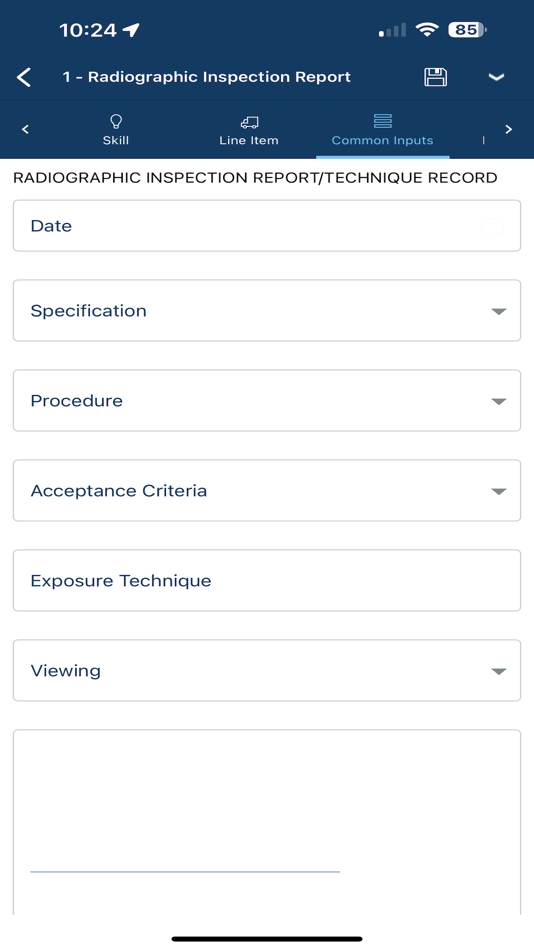Image resolution: width=534 pixels, height=950 pixels.
Task: Tap the Date field calendar box
Action: pos(493,226)
